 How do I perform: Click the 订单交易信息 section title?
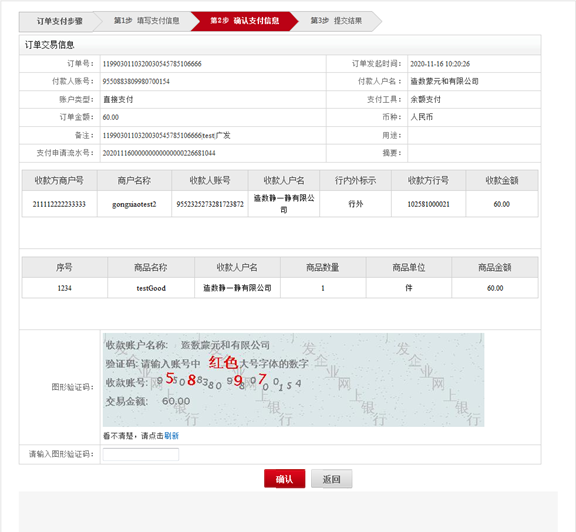pyautogui.click(x=50, y=45)
